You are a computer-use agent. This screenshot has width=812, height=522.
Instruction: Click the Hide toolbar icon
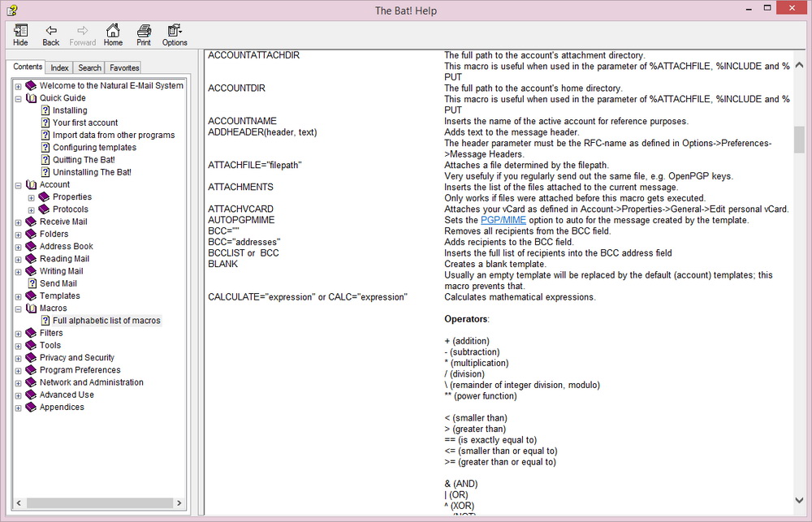pyautogui.click(x=21, y=35)
